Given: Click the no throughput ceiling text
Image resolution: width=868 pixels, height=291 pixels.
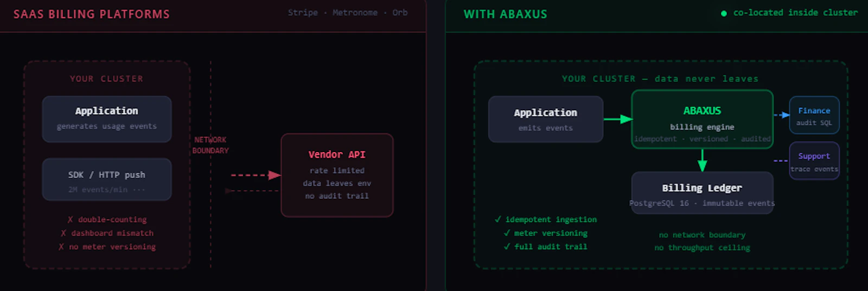Looking at the screenshot, I should pyautogui.click(x=702, y=248).
